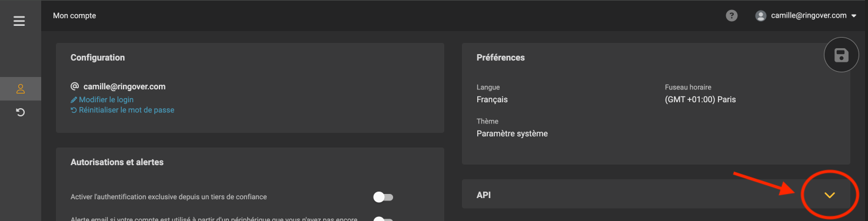Click the circular arrow icon beside Réinitialiser
868x221 pixels.
click(74, 110)
